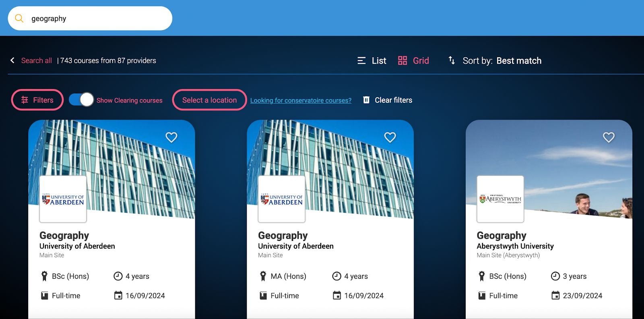Click the Full-time book icon on Aberystwyth card
The height and width of the screenshot is (319, 644).
[x=482, y=296]
